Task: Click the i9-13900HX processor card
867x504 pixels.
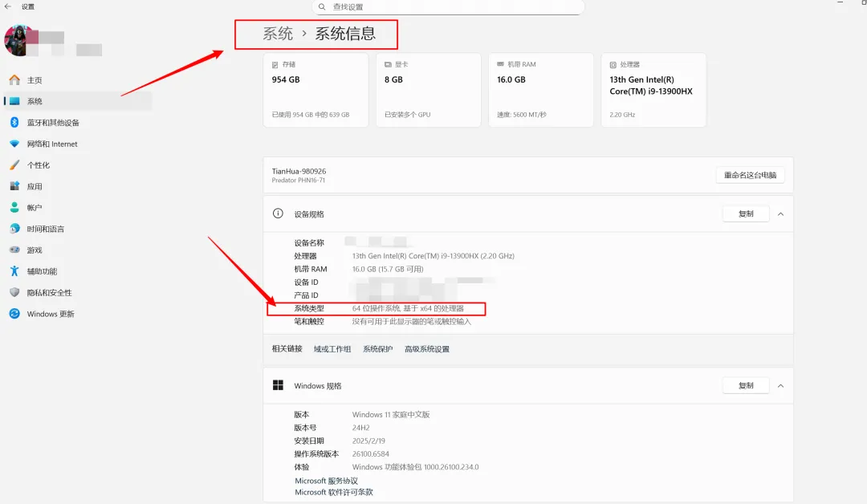Action: (653, 90)
